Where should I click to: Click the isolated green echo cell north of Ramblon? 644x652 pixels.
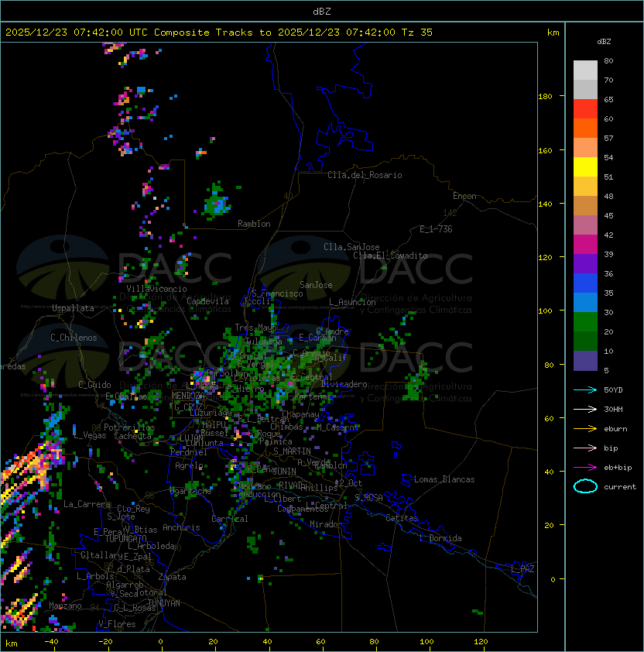pos(217,203)
